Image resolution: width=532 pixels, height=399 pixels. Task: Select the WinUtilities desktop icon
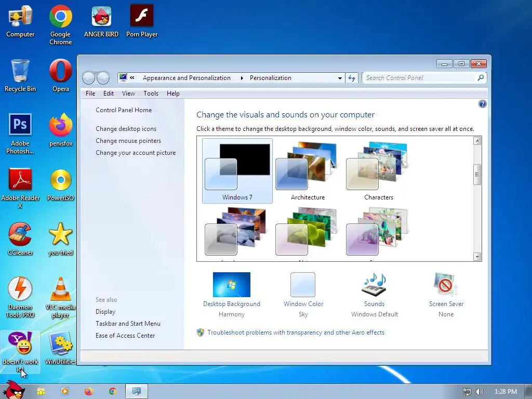[x=60, y=348]
